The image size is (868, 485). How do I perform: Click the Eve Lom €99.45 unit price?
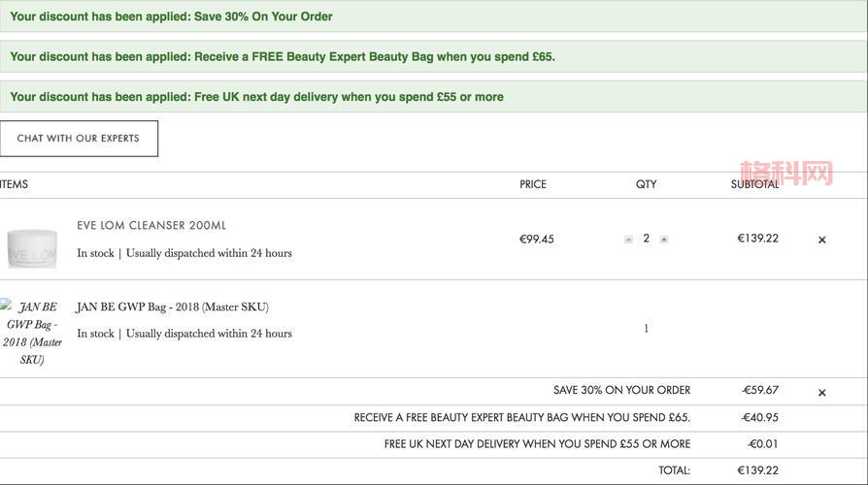tap(536, 239)
